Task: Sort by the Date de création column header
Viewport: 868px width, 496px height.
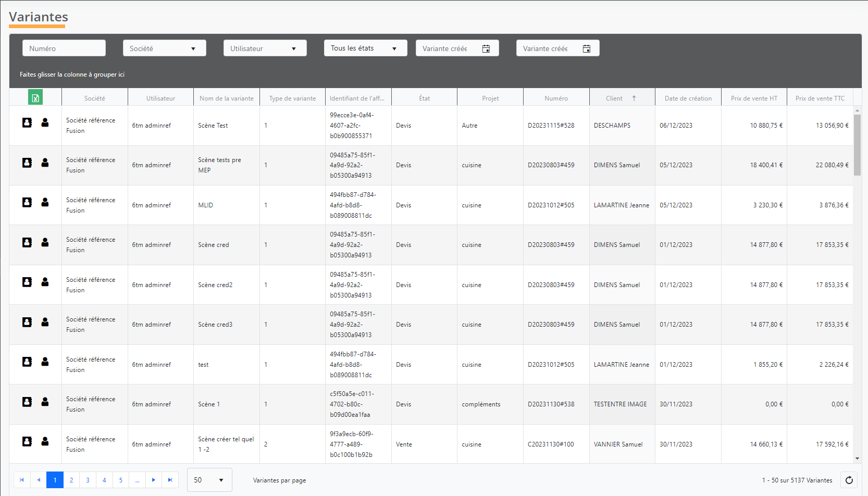Action: pos(688,98)
